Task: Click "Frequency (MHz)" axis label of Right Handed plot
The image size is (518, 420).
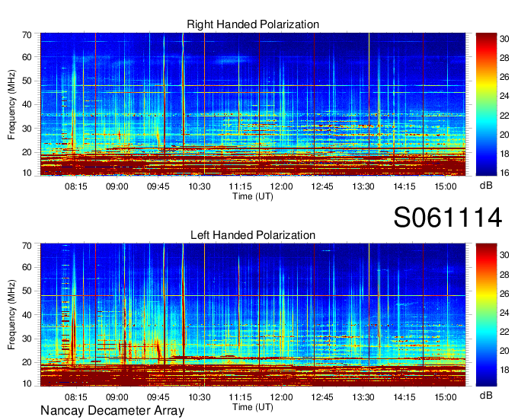Action: (11, 104)
